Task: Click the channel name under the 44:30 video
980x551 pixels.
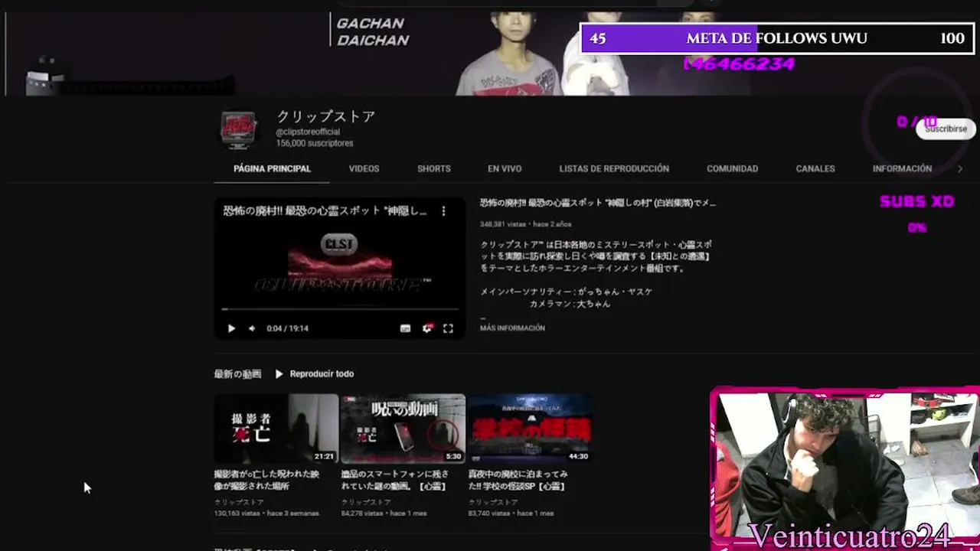Action: (493, 502)
